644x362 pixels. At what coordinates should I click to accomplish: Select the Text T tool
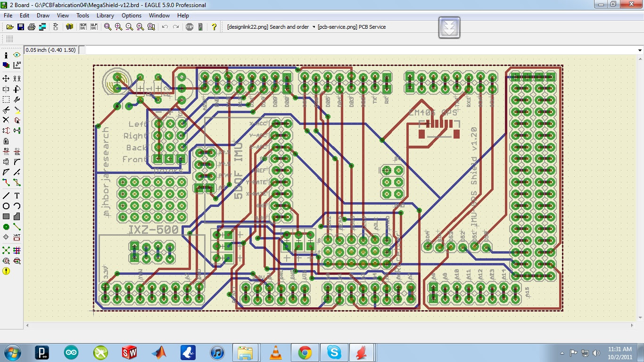coord(17,196)
